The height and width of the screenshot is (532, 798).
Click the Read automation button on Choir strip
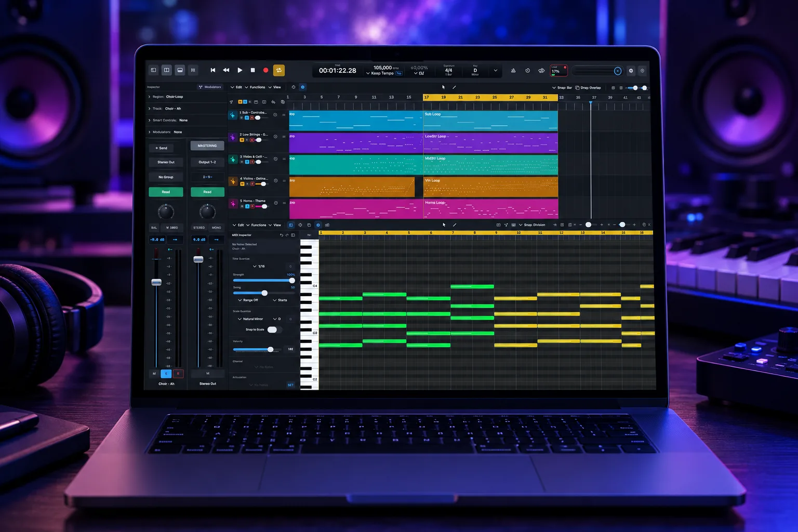point(166,192)
